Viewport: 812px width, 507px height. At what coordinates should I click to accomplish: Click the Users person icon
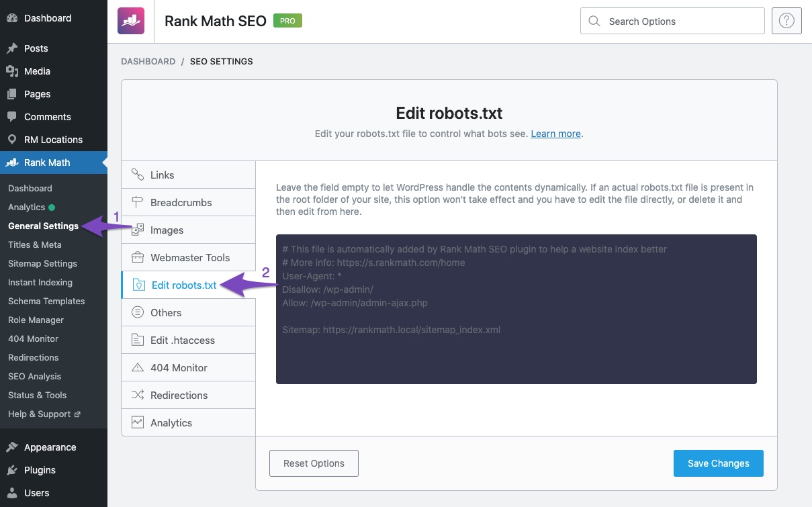12,493
